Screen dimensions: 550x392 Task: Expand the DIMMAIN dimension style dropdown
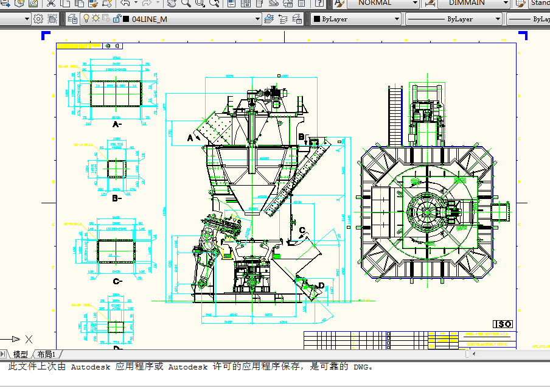pos(506,3)
